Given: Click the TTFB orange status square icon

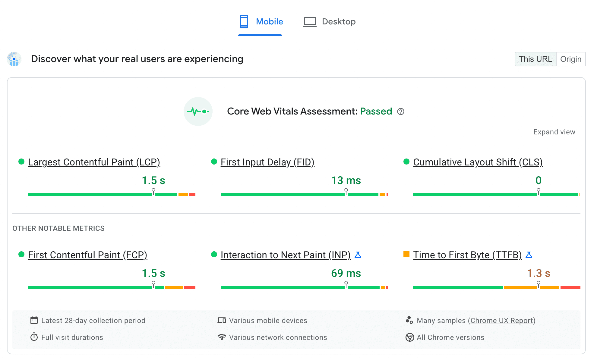Looking at the screenshot, I should click(406, 255).
